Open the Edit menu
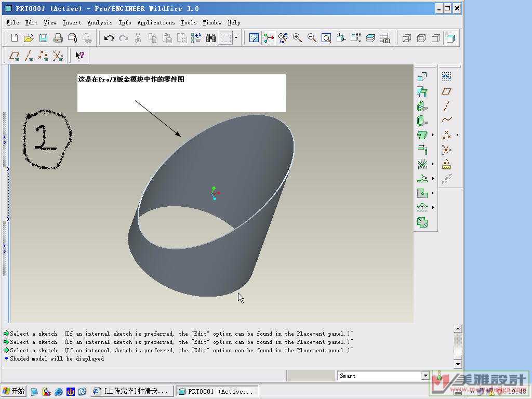 coord(31,23)
